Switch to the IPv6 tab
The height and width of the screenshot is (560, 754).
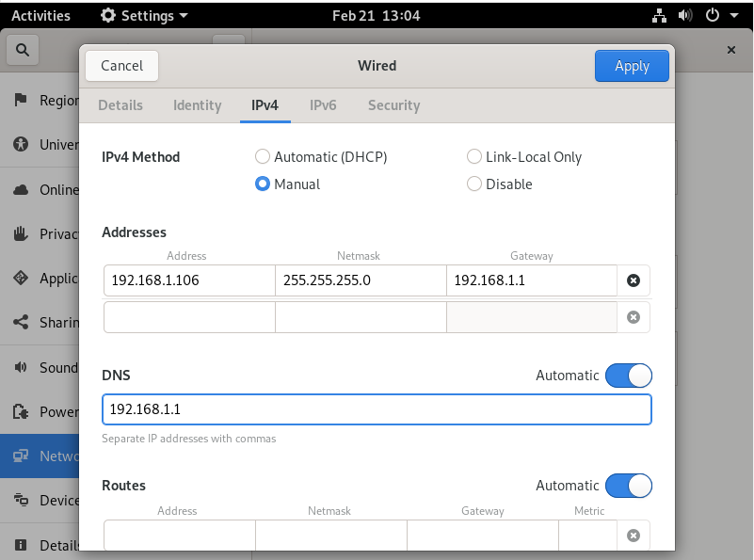[323, 105]
